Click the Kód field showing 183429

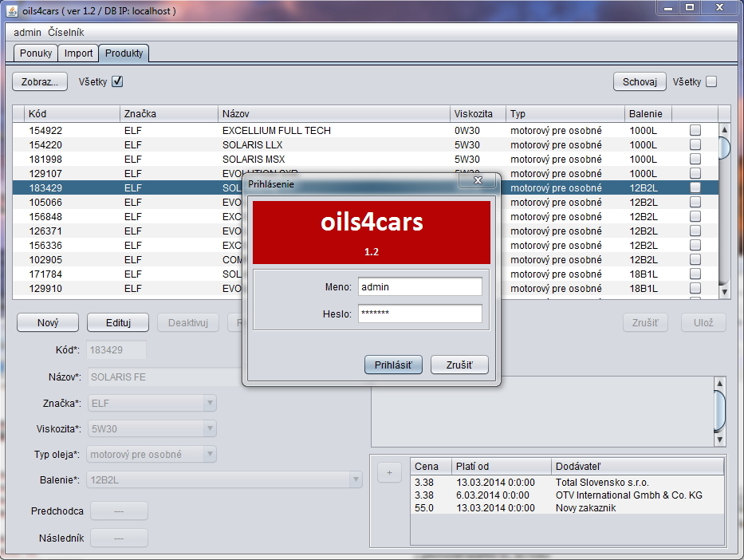tap(116, 349)
